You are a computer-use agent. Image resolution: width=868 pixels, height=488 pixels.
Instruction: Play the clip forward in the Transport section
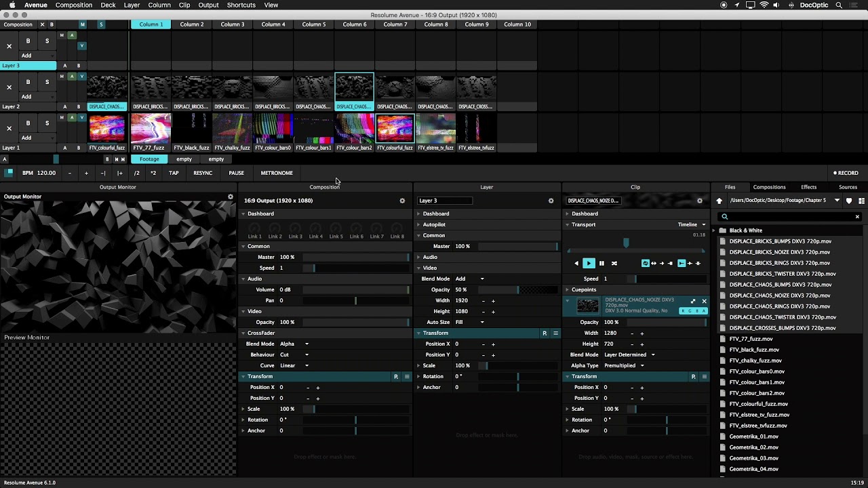tap(589, 263)
